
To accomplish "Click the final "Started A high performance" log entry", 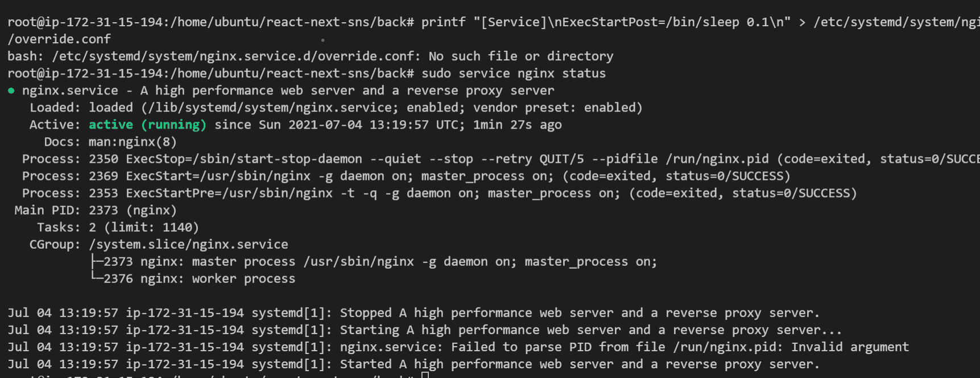I will (x=580, y=364).
